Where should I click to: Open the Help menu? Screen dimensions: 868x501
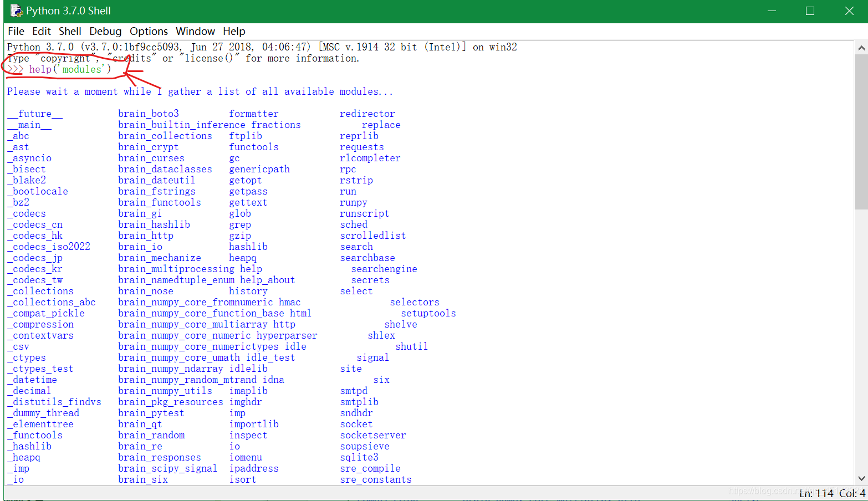coord(233,31)
